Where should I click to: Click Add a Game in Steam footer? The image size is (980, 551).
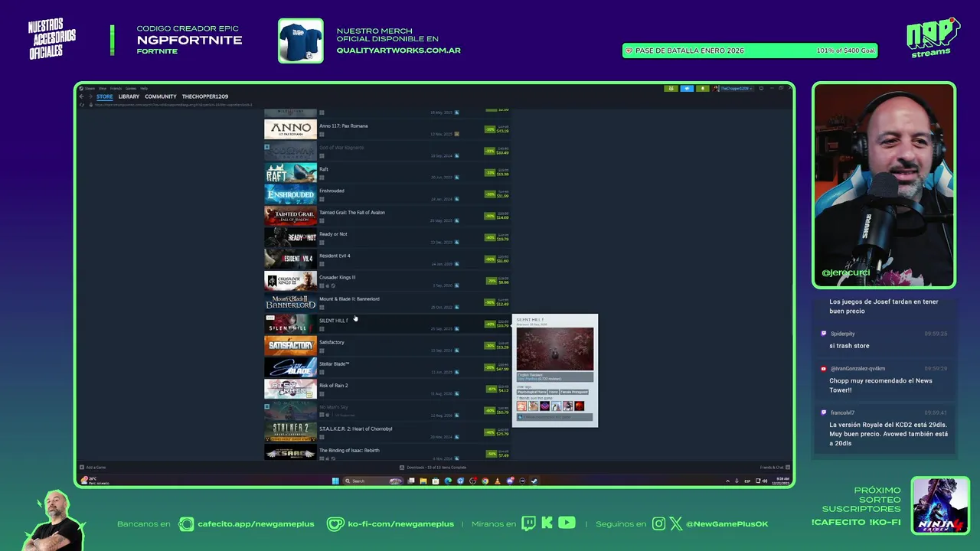tap(93, 467)
